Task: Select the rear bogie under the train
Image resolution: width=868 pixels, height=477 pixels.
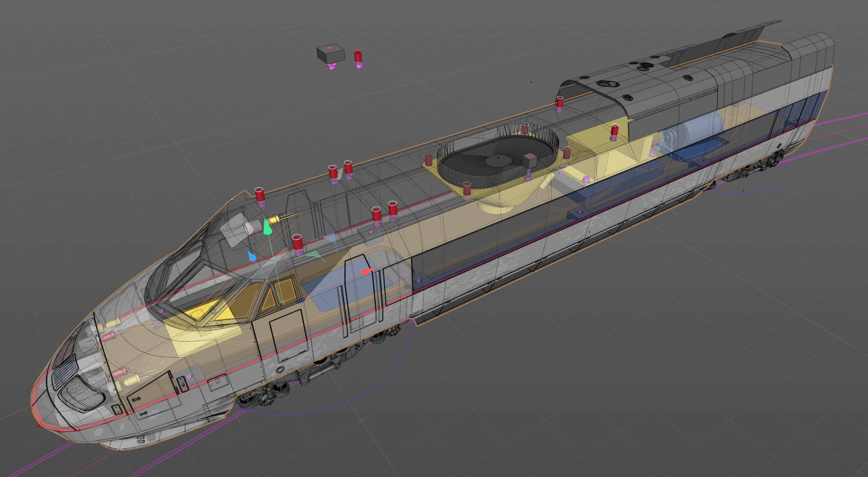Action: [x=755, y=169]
